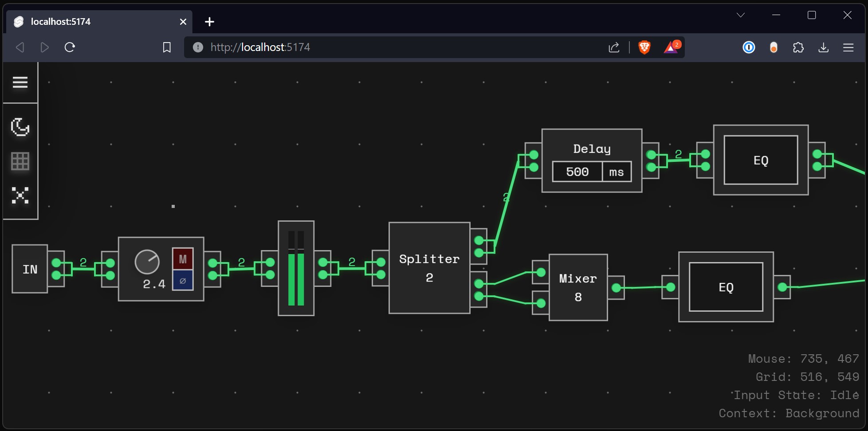The image size is (868, 431).
Task: Select the 500 delay time field
Action: coord(577,172)
